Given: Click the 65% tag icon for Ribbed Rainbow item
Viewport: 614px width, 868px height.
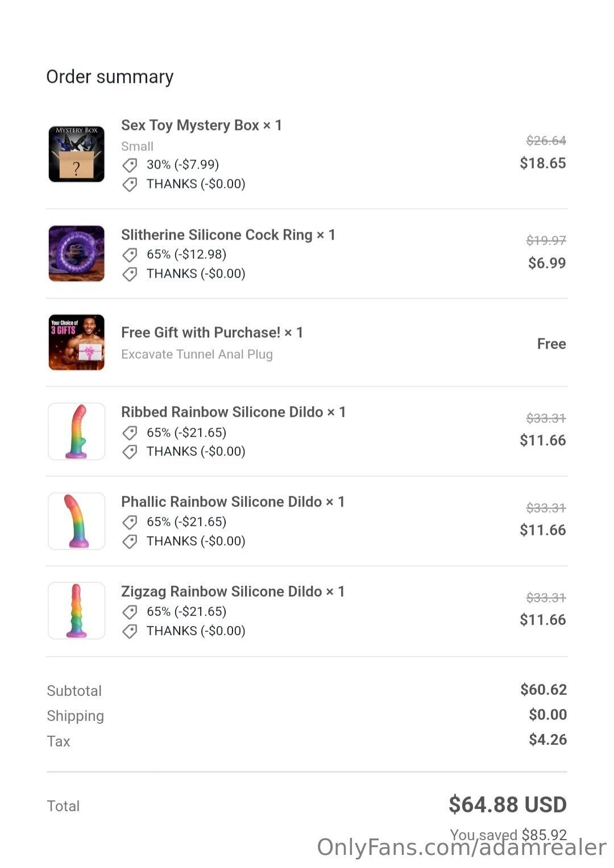Looking at the screenshot, I should tap(130, 433).
